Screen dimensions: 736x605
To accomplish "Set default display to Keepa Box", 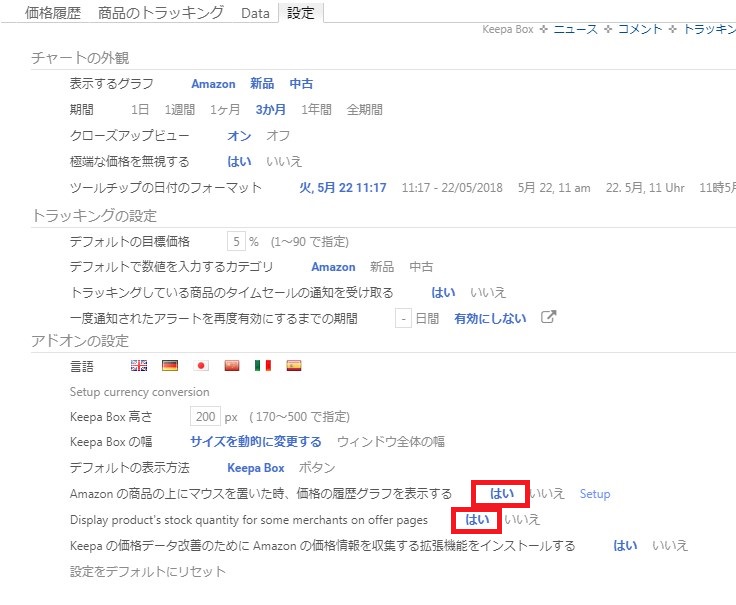I will [256, 468].
